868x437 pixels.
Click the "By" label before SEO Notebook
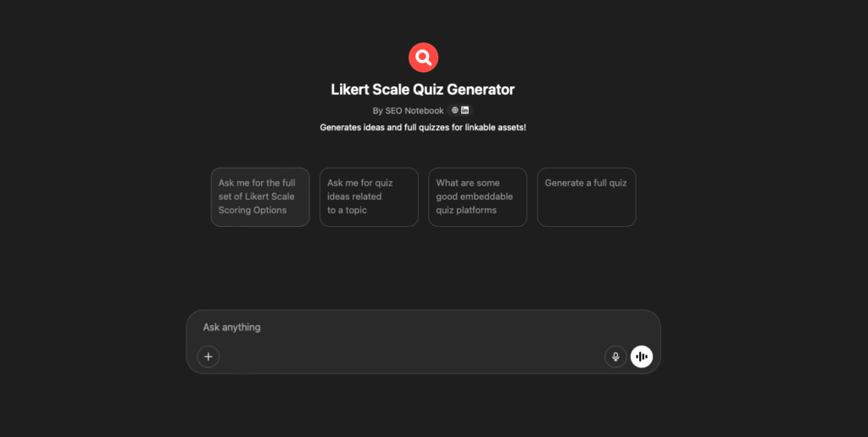coord(377,111)
